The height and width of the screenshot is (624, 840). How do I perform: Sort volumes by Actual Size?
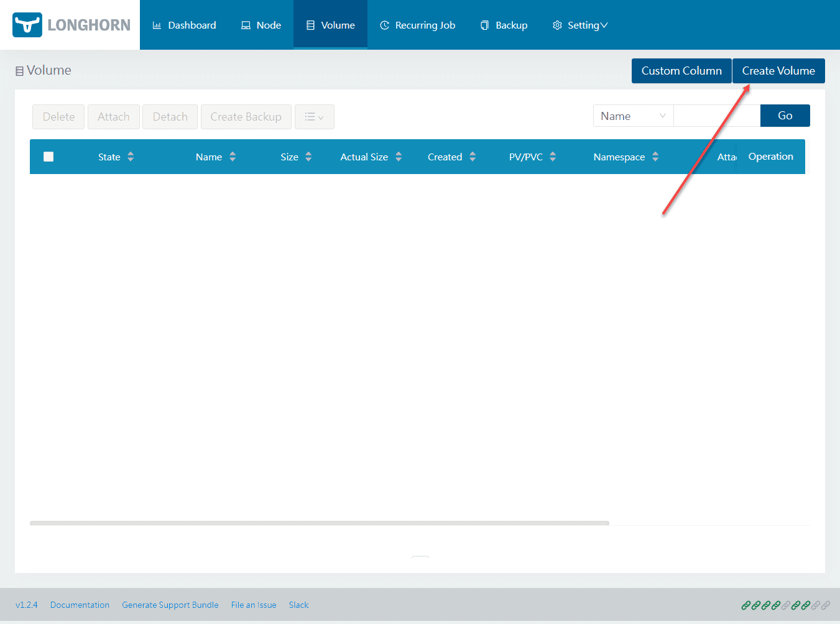tap(371, 157)
